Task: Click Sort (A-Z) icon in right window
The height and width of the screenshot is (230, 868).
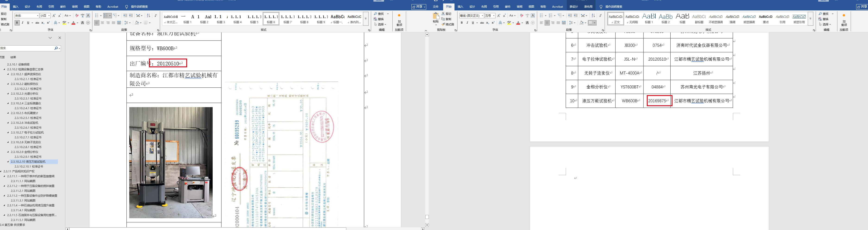Action: (593, 16)
